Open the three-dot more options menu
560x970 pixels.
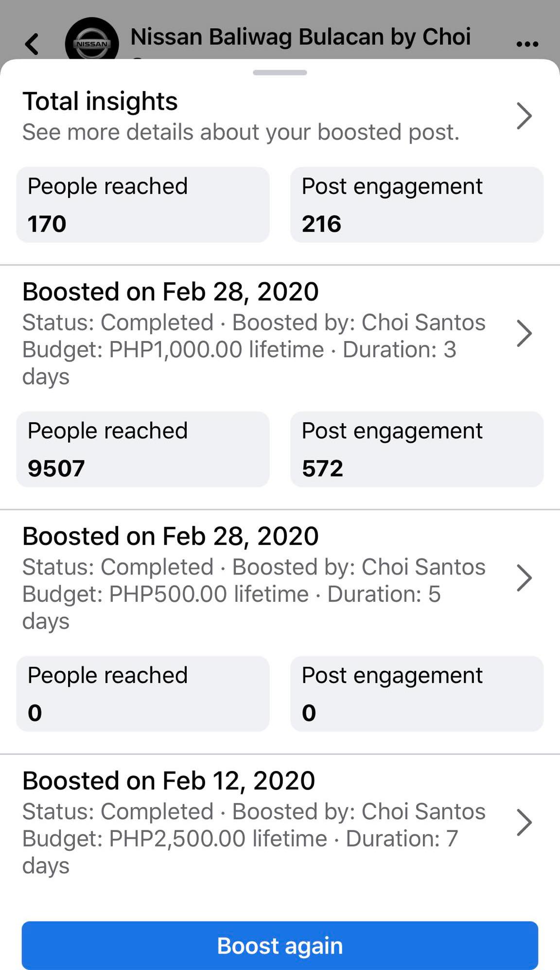[527, 44]
